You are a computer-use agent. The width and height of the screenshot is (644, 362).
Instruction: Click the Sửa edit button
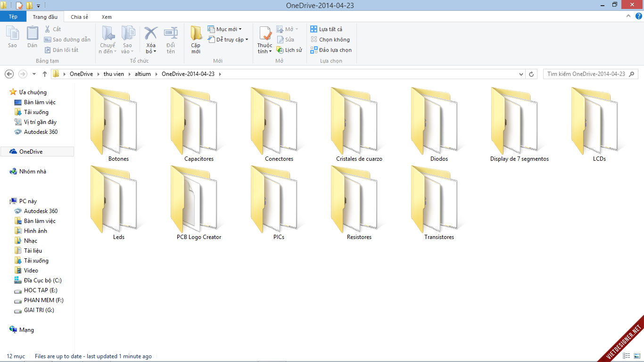(286, 40)
